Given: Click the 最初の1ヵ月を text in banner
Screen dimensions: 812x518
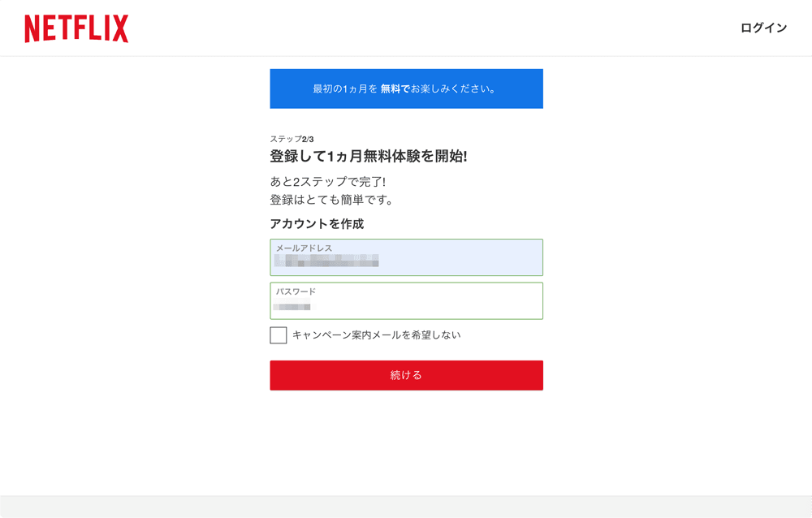Looking at the screenshot, I should (x=345, y=89).
